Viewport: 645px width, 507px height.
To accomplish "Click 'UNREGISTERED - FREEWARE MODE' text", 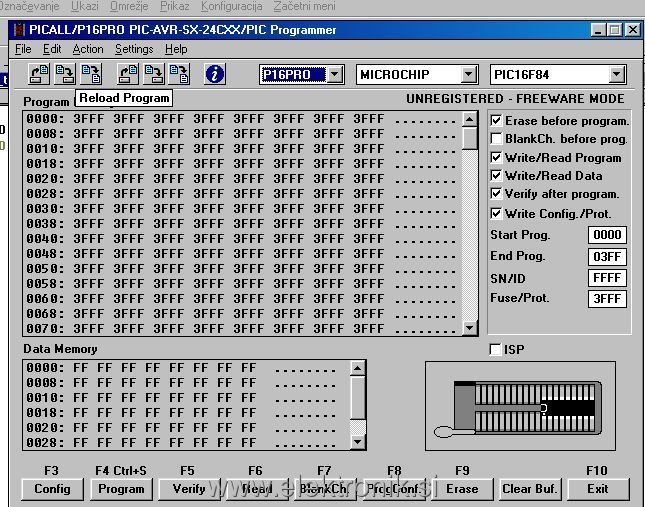I will point(515,99).
